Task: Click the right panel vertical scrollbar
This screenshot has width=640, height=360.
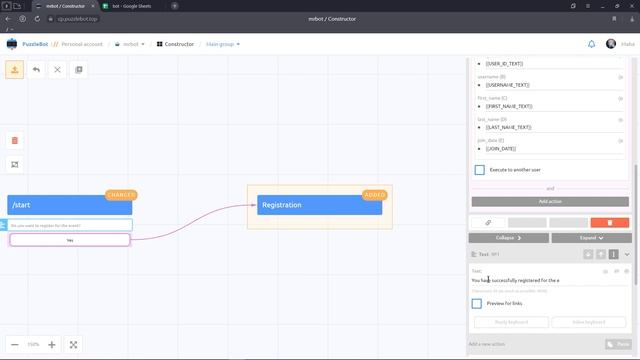Action: (x=635, y=224)
